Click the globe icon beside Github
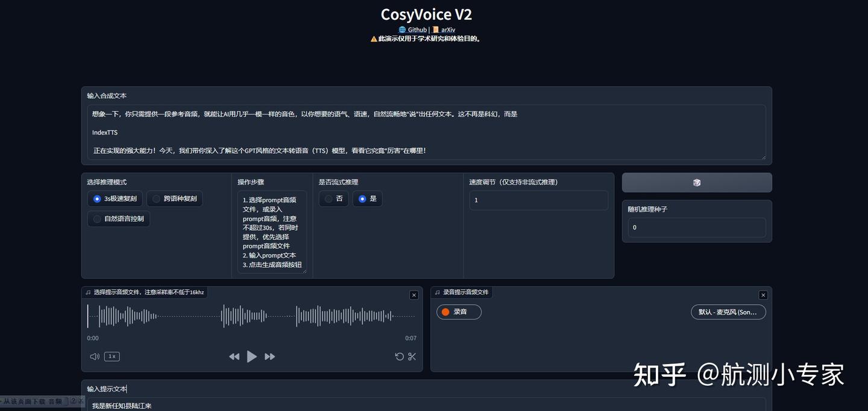Screen dimensions: 868x411 401,30
